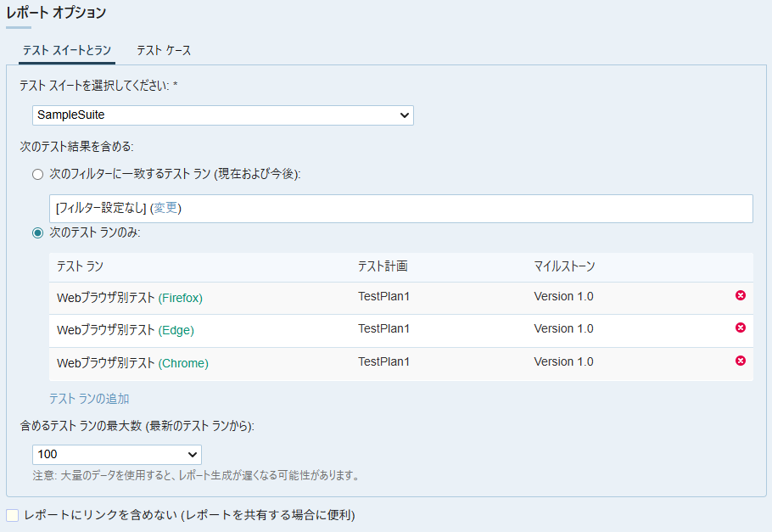Click the マイルストーン column header
The height and width of the screenshot is (532, 772).
(x=564, y=266)
